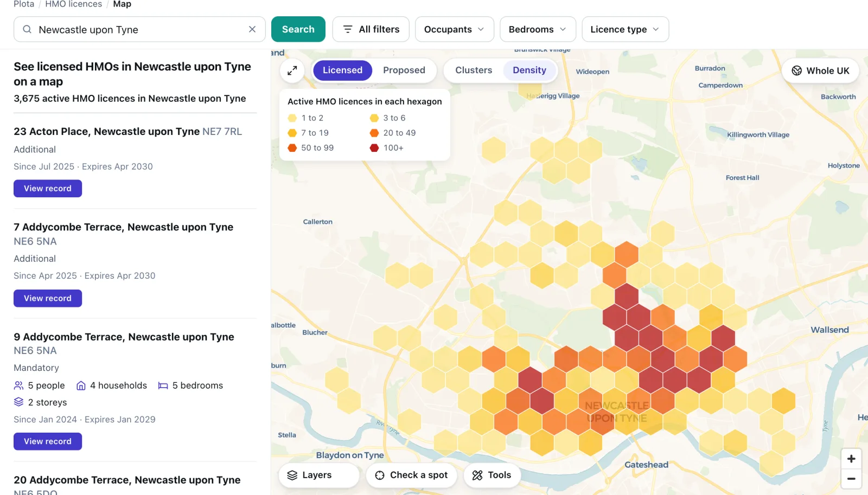Click the 20 to 49 legend swatch
868x495 pixels.
374,133
